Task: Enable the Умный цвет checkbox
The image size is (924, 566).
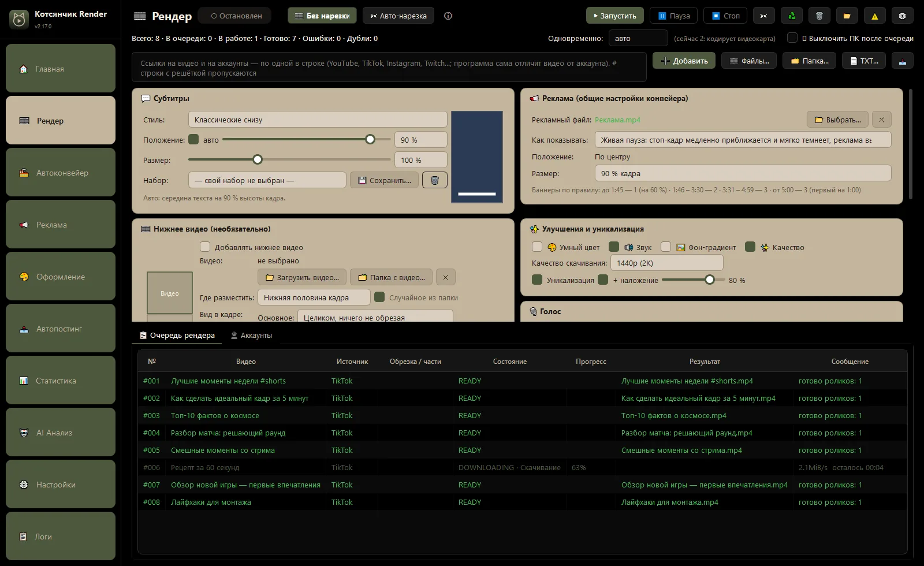Action: [537, 247]
